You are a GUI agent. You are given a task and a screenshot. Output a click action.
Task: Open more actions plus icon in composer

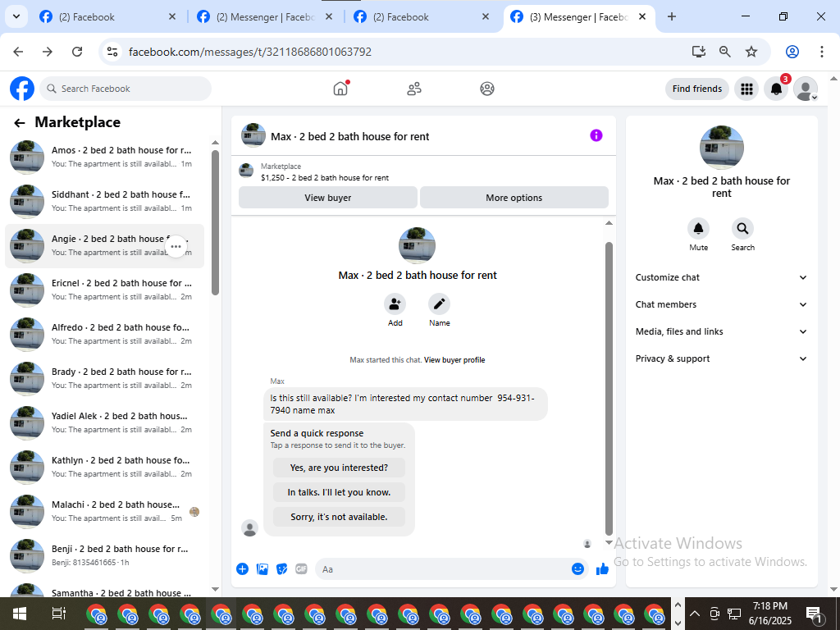click(242, 569)
